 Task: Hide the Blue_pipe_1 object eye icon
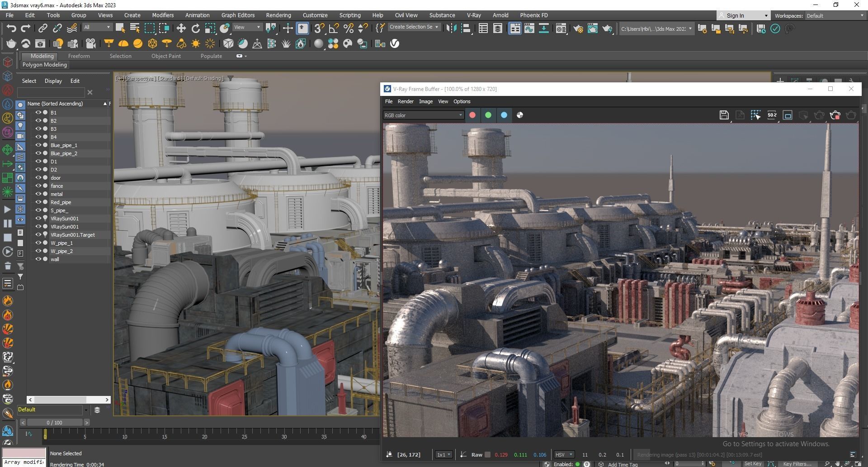pyautogui.click(x=38, y=145)
